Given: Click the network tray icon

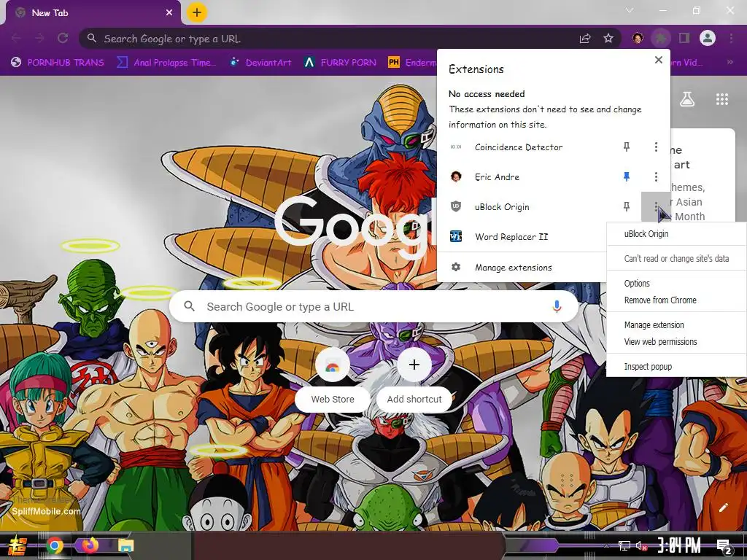Looking at the screenshot, I should point(624,545).
